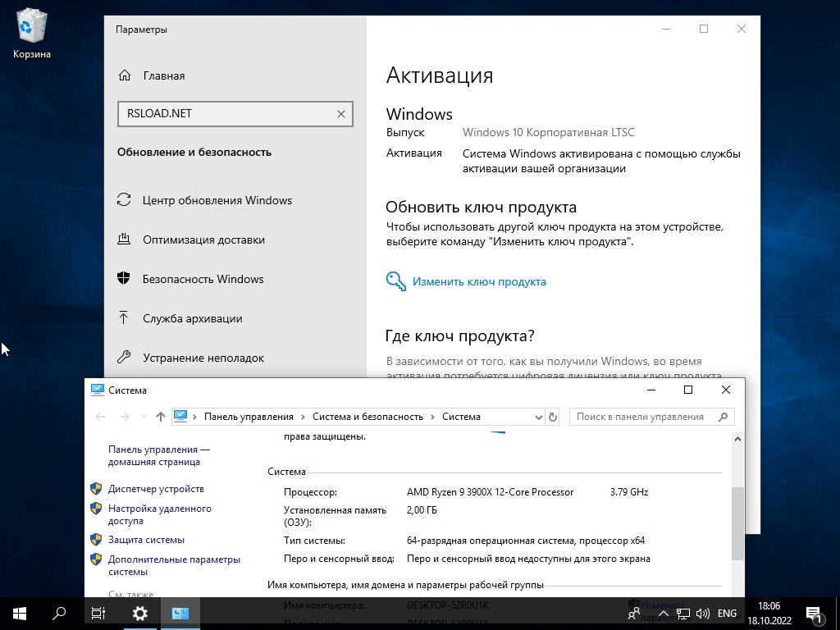Open the notification center
The width and height of the screenshot is (840, 630).
[814, 614]
